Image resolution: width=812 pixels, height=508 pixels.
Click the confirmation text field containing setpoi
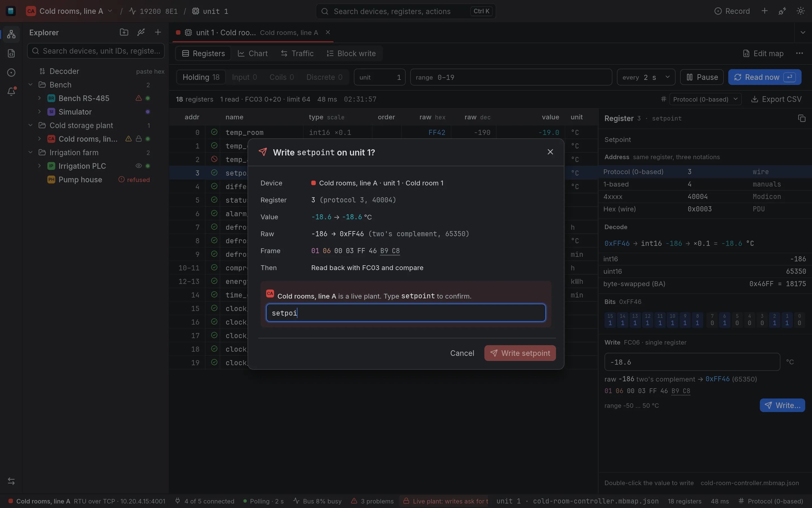click(x=406, y=313)
